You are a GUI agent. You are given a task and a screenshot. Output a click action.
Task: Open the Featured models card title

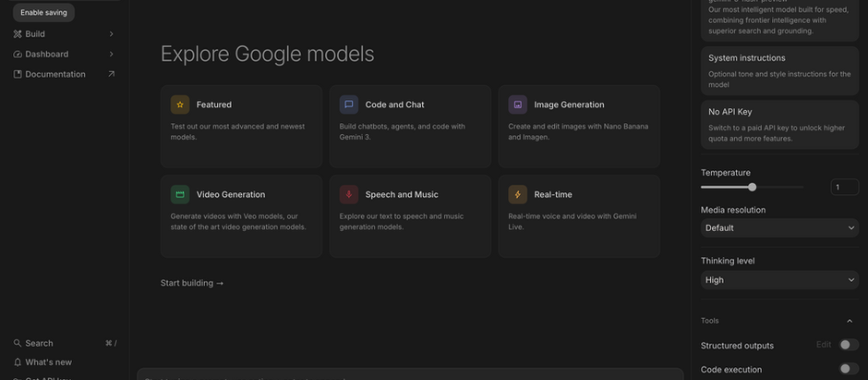tap(213, 104)
